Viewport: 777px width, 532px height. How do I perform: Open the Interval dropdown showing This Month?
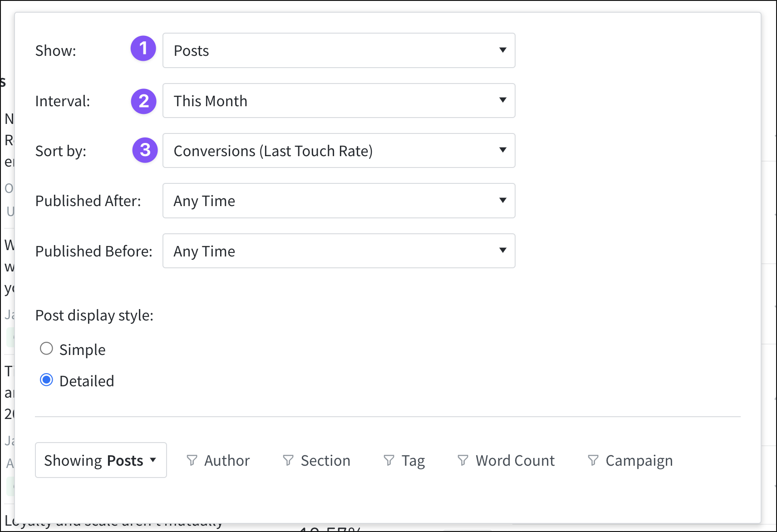coord(339,101)
